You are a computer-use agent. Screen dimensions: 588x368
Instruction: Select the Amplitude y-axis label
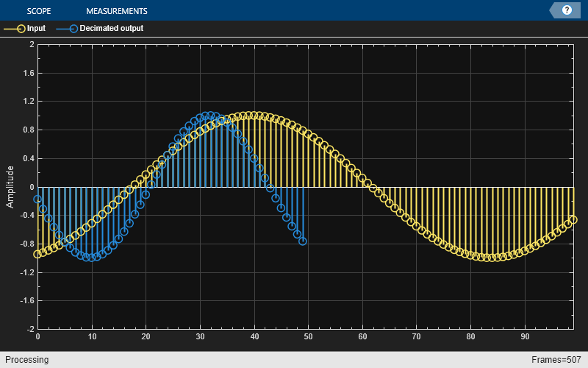click(x=10, y=186)
